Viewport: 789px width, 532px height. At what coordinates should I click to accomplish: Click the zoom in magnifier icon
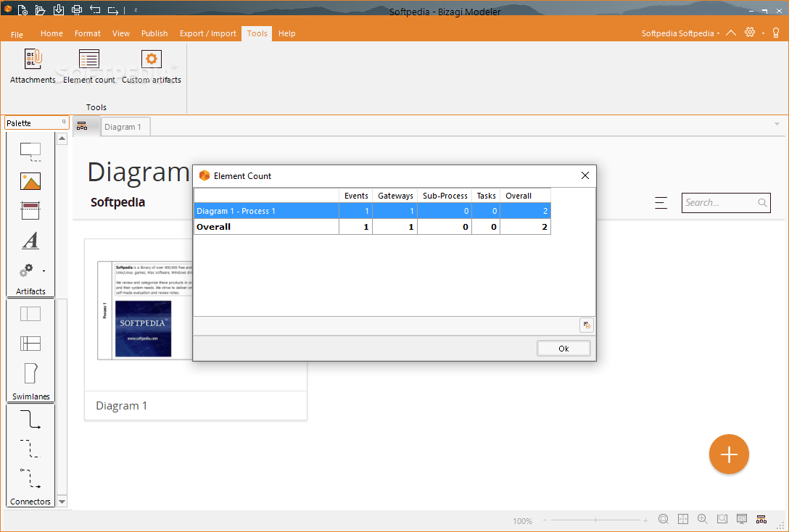tap(703, 519)
